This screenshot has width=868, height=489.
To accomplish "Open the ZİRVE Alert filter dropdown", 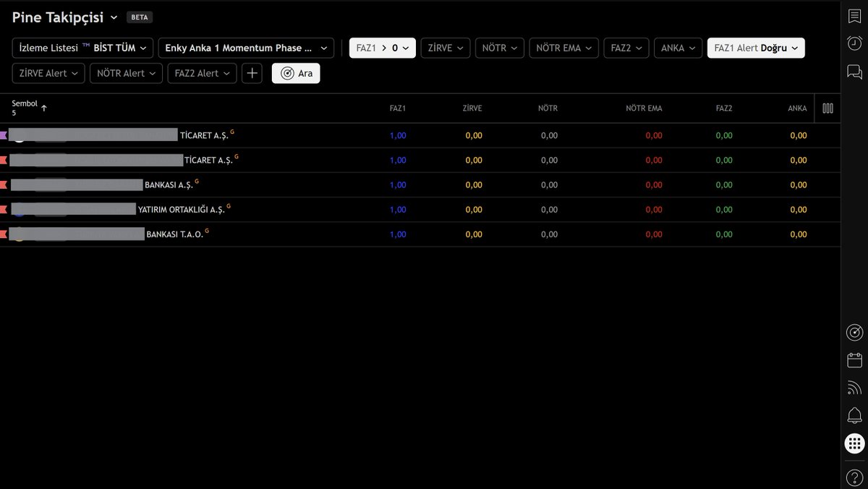I will click(x=48, y=73).
